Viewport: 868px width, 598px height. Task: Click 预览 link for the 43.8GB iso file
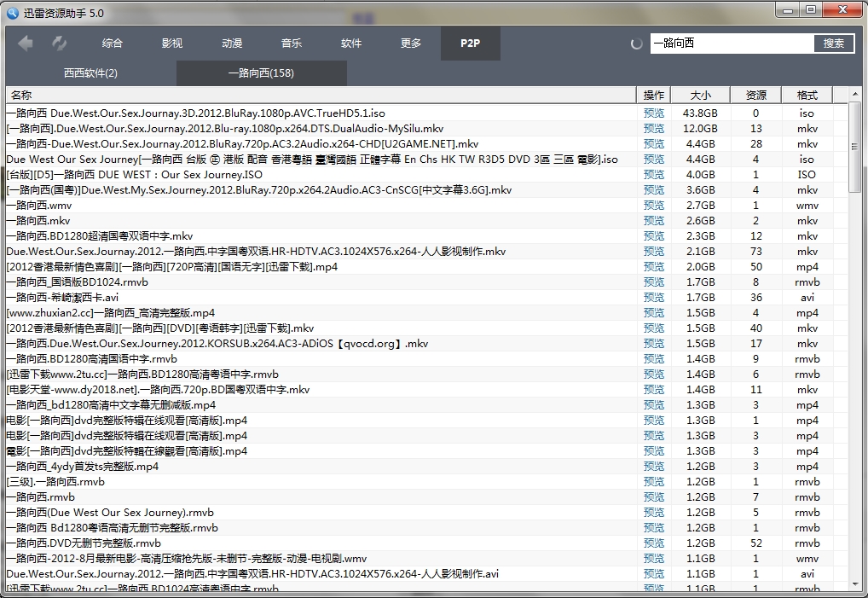654,113
